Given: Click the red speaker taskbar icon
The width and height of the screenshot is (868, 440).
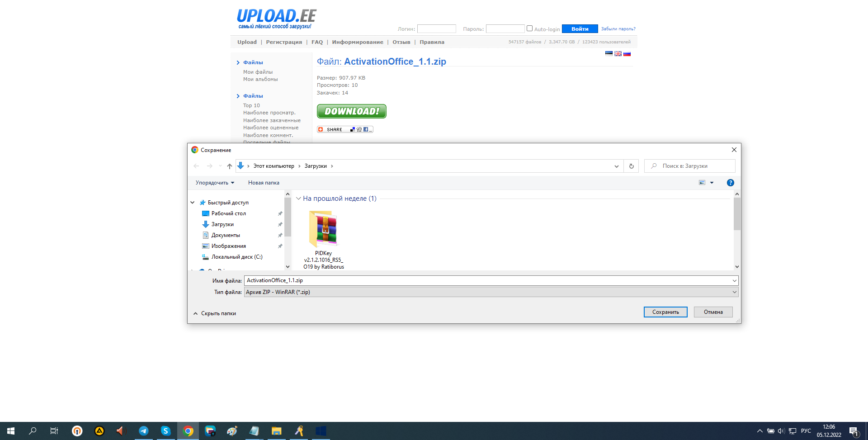Looking at the screenshot, I should pos(120,431).
